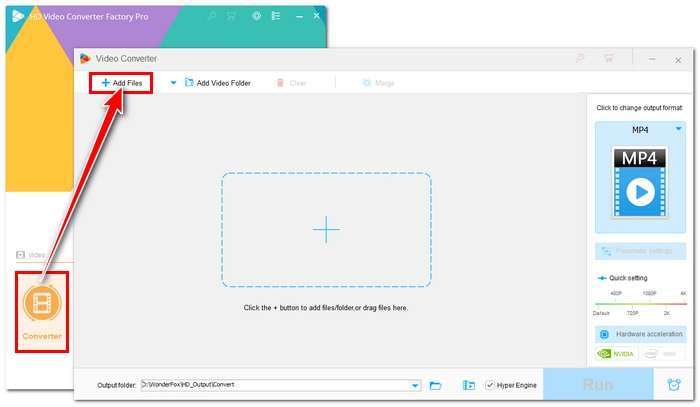This screenshot has width=700, height=407.
Task: Click Add Video Folder
Action: (218, 83)
